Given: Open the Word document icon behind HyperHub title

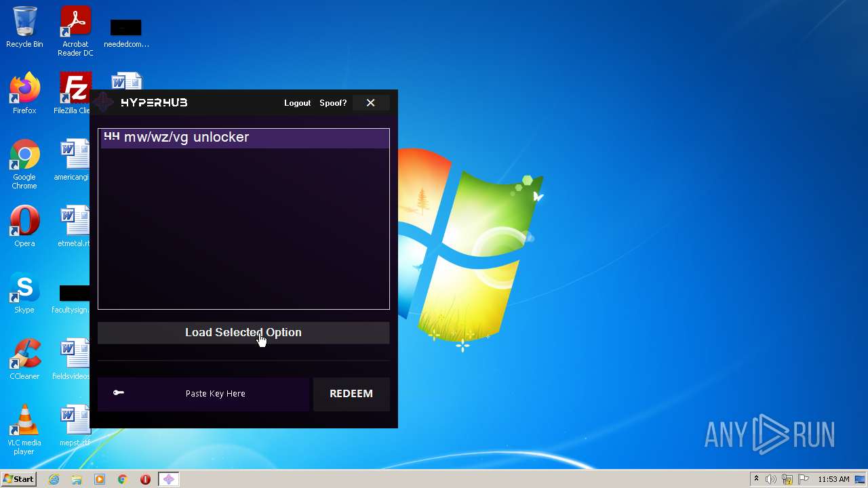Looking at the screenshot, I should coord(126,81).
